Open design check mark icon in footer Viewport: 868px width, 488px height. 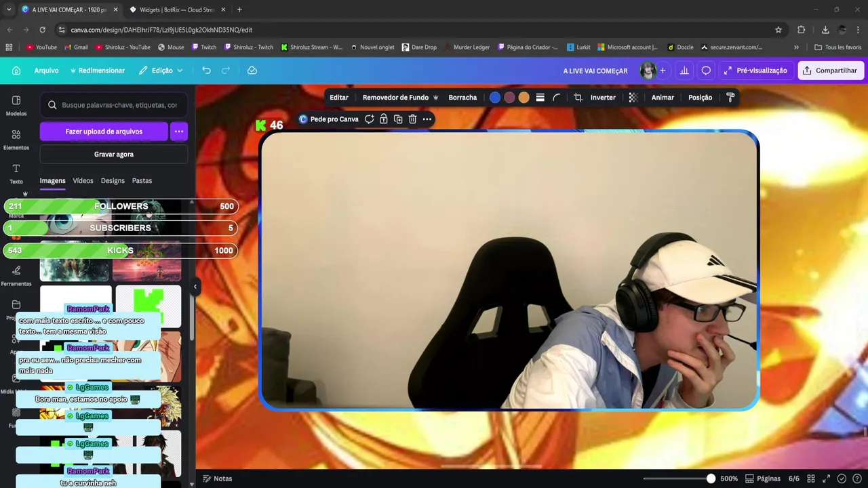point(842,479)
